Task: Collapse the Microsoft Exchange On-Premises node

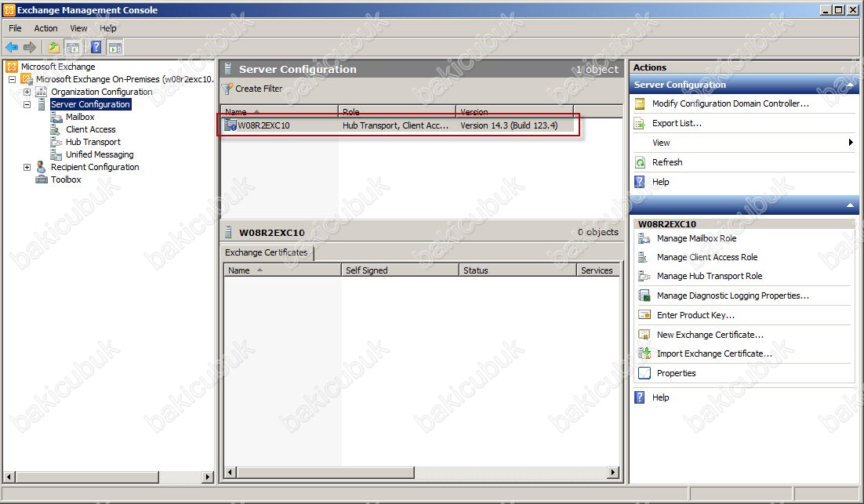Action: (x=12, y=79)
